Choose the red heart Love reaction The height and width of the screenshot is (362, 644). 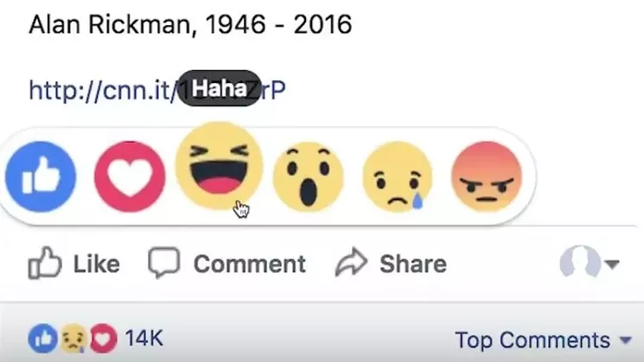coord(130,176)
